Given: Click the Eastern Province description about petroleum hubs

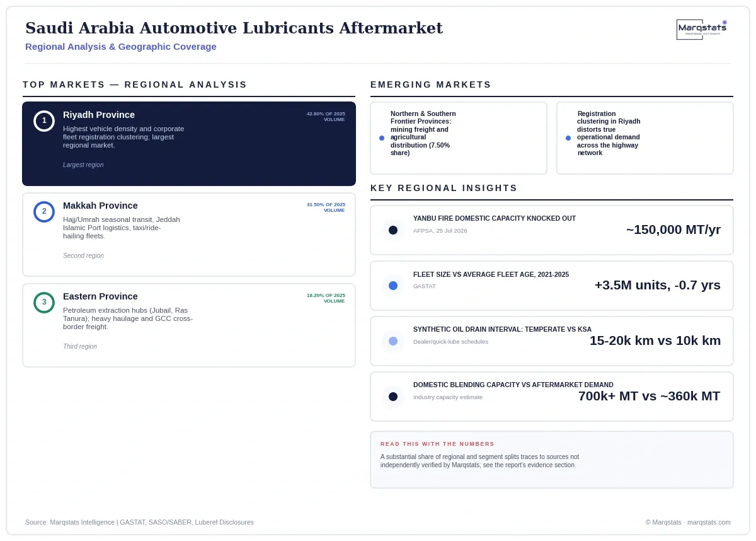Looking at the screenshot, I should 128,318.
